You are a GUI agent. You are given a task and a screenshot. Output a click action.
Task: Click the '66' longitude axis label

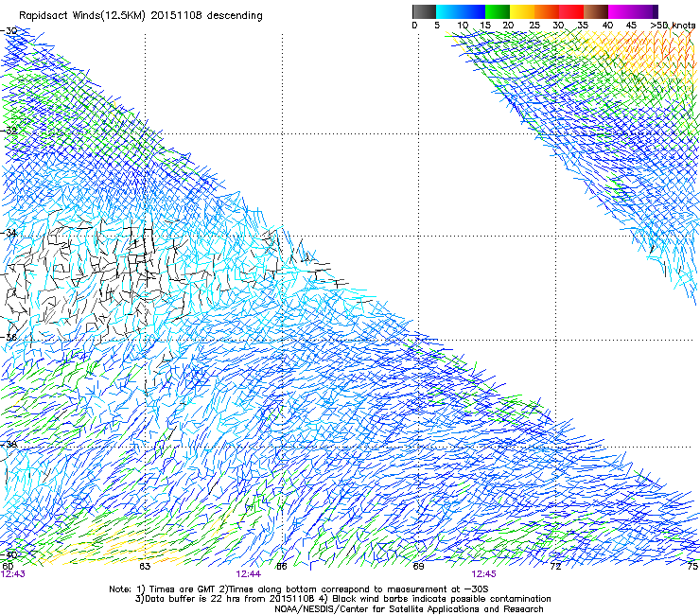282,567
